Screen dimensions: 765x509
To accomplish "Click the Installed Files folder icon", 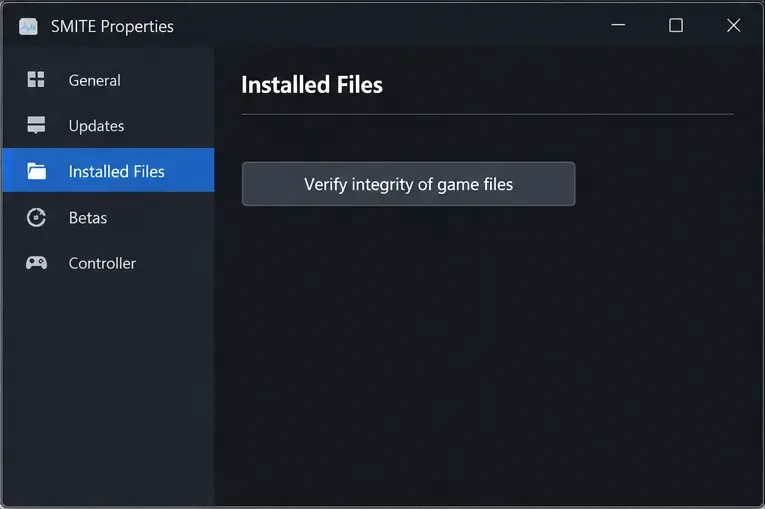I will [37, 171].
